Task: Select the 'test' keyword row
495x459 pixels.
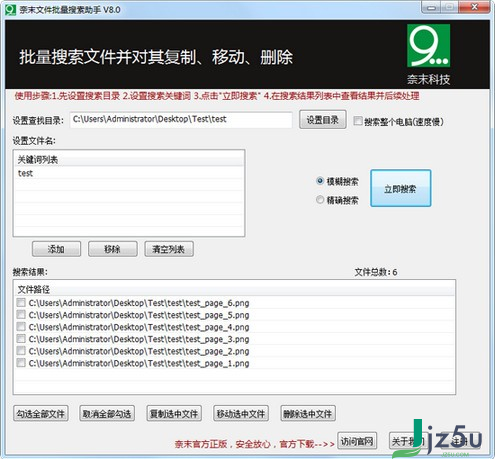Action: click(x=129, y=173)
